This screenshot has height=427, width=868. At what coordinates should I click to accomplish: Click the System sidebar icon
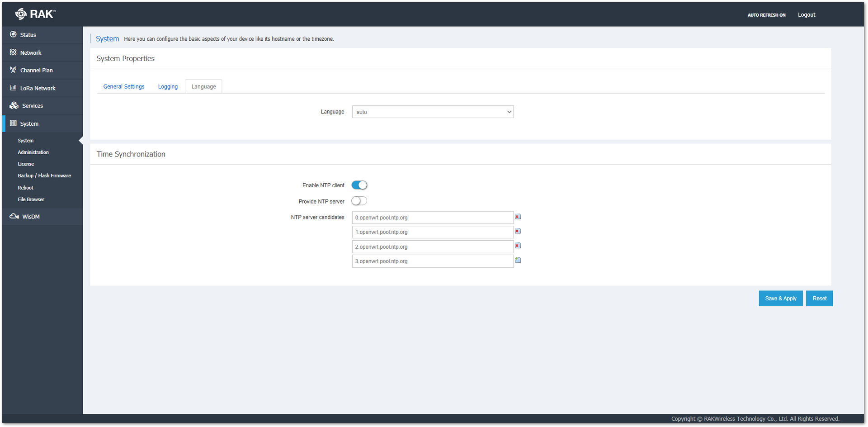(x=13, y=123)
